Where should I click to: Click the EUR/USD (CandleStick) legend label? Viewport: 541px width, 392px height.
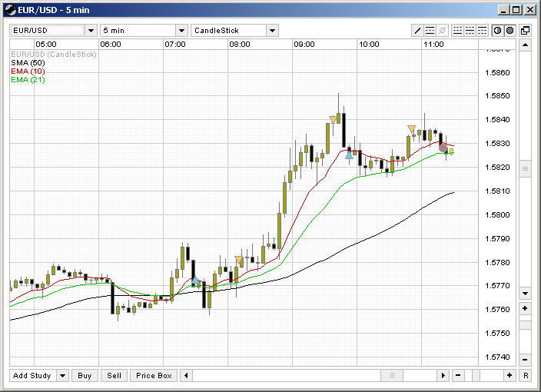click(x=54, y=54)
